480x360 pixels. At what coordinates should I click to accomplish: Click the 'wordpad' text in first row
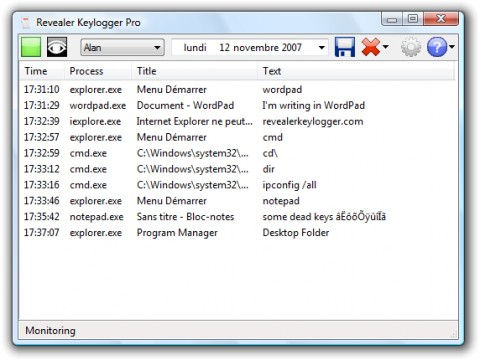pos(282,89)
